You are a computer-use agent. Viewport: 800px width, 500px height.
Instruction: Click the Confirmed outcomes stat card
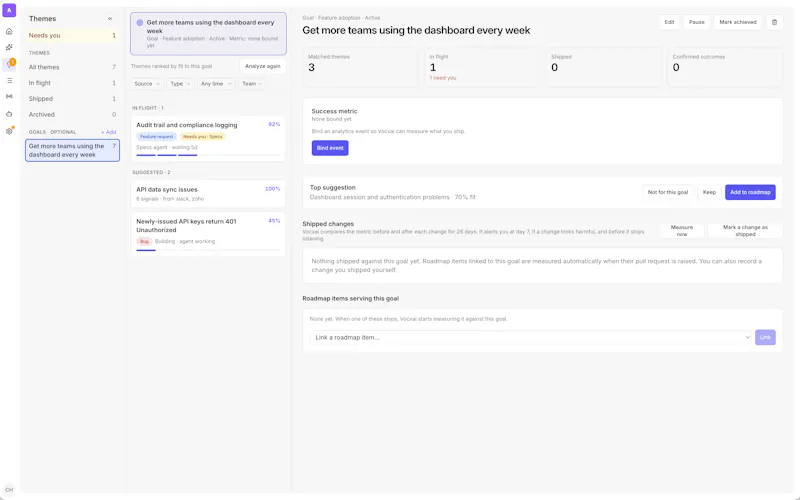point(724,67)
